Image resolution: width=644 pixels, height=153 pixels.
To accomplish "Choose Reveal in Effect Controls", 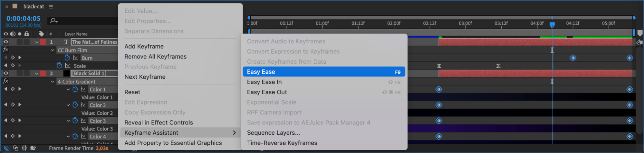I will (159, 122).
